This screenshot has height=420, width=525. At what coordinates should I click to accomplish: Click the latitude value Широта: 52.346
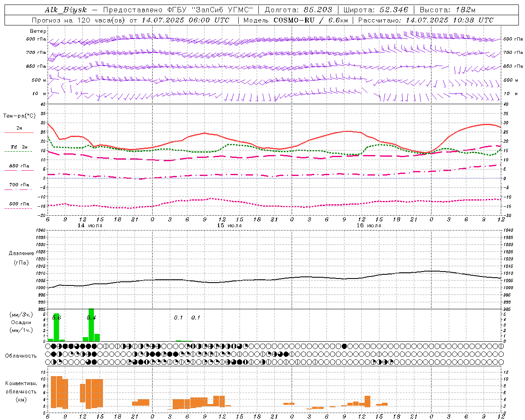(376, 10)
